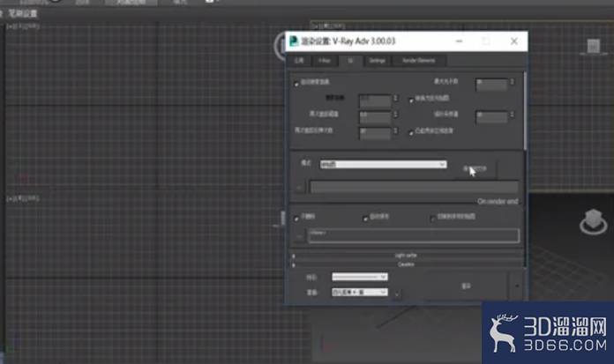614x364 pixels.
Task: Click the browse button beside the auto save path
Action: [x=299, y=236]
